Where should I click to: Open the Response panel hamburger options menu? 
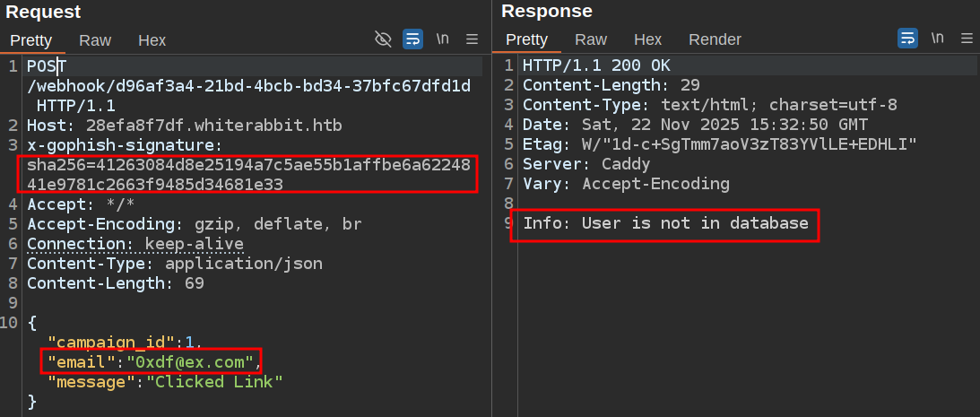coord(967,39)
